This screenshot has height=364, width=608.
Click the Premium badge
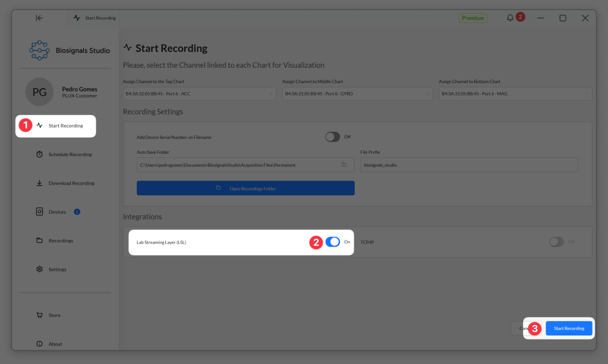[472, 18]
